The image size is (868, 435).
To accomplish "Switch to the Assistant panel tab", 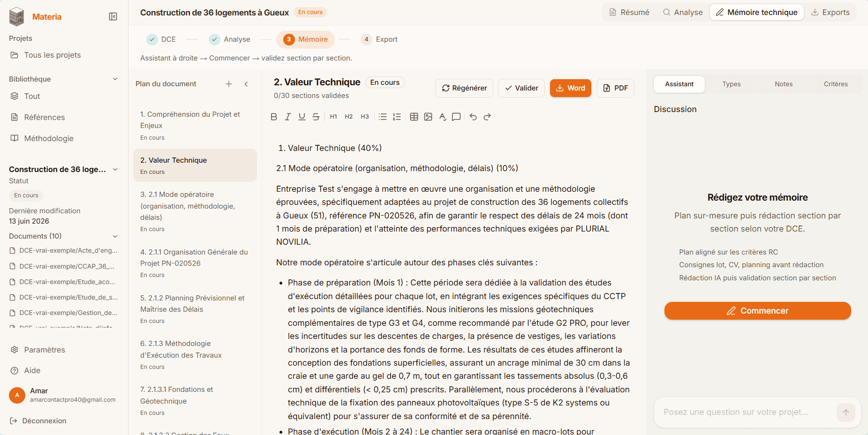I will [x=679, y=84].
